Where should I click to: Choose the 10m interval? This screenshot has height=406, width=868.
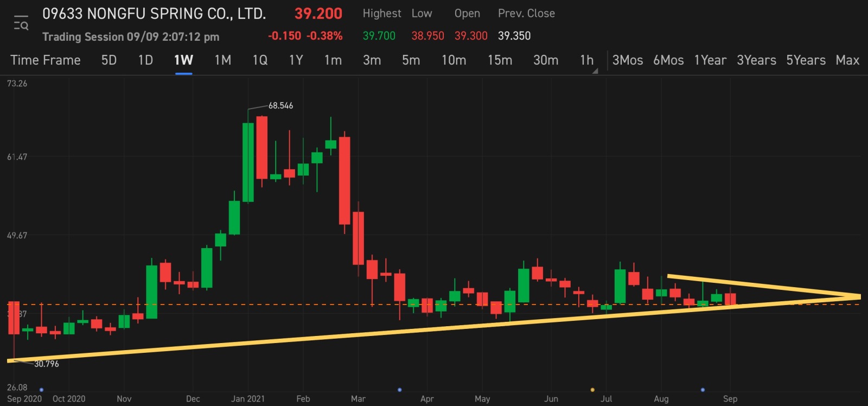pos(454,60)
